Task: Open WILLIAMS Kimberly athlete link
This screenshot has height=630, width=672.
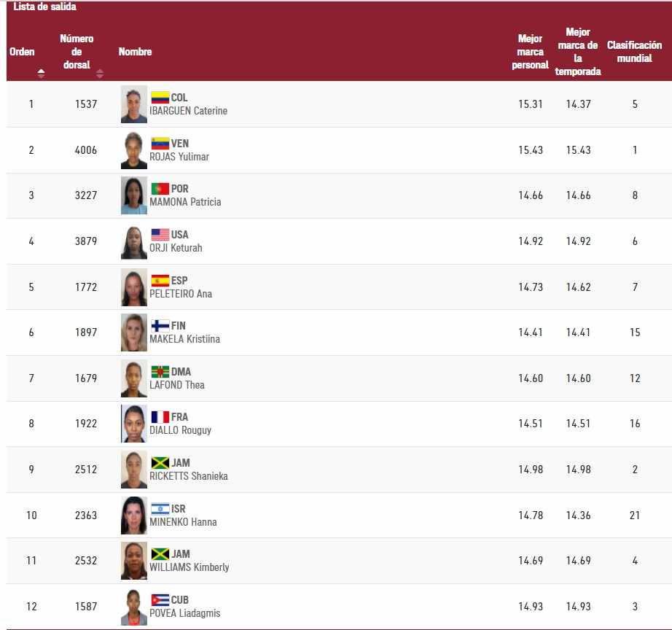Action: 189,567
